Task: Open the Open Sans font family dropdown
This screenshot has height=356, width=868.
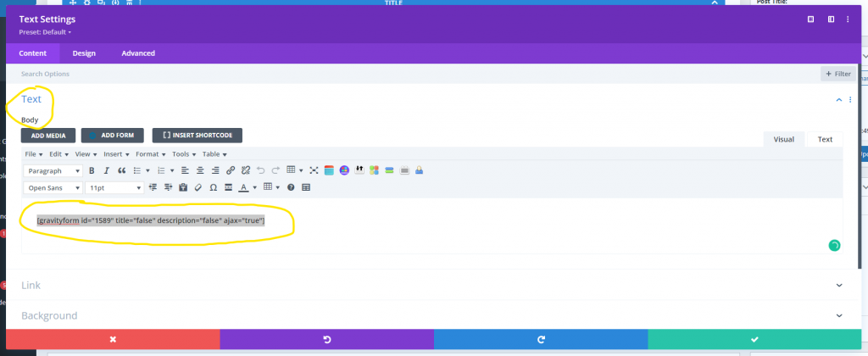Action: pyautogui.click(x=53, y=188)
